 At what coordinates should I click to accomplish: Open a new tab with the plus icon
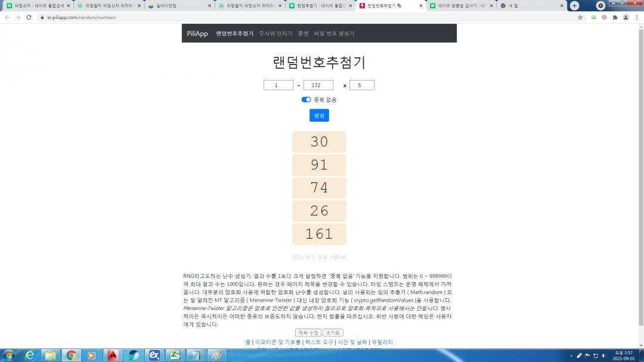click(574, 5)
